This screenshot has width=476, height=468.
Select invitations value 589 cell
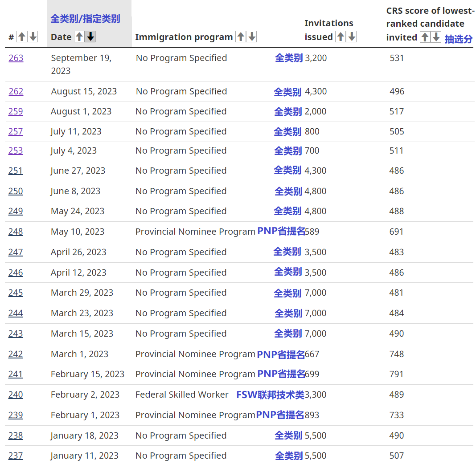[312, 232]
